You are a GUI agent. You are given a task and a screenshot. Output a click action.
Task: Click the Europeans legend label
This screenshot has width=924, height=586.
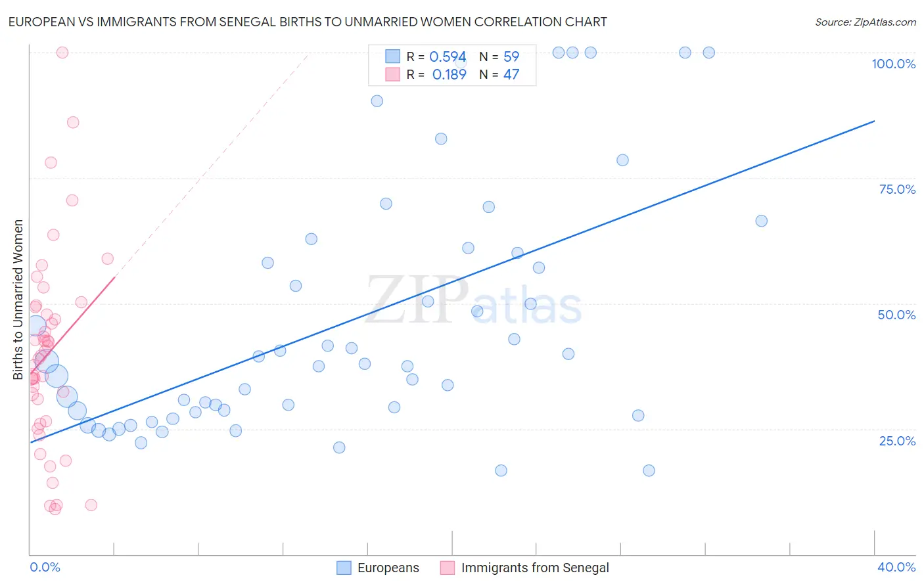pos(388,568)
